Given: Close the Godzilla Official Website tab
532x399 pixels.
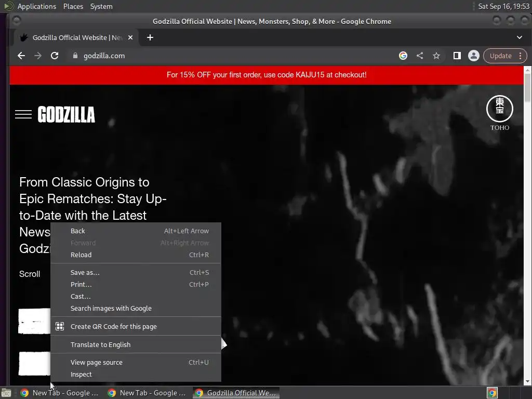Looking at the screenshot, I should tap(130, 37).
